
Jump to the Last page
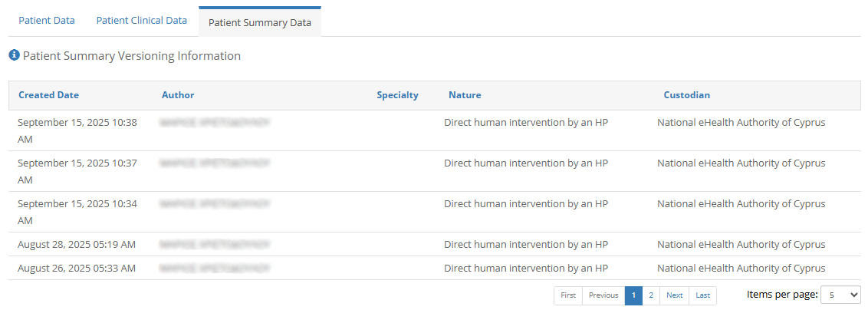[x=702, y=295]
